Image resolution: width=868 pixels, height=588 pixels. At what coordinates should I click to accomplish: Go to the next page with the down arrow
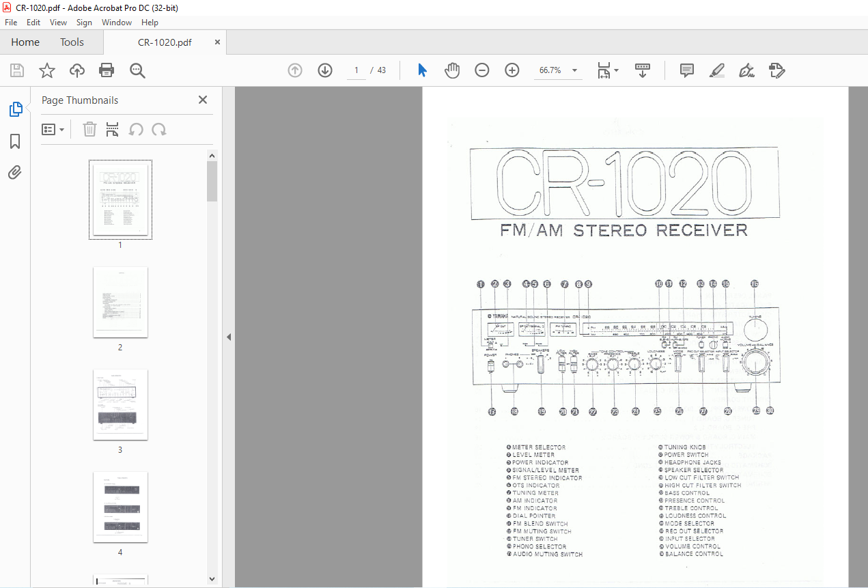pos(325,70)
